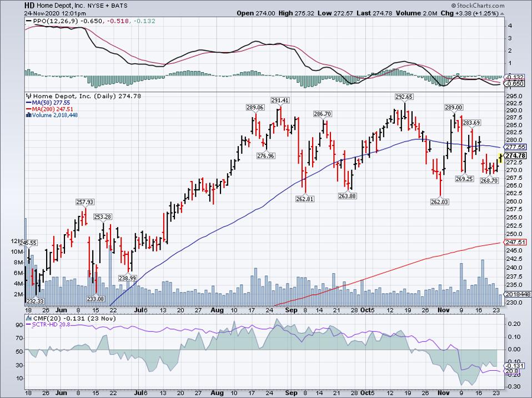Click the 291.41 peak price label
The height and width of the screenshot is (398, 532).
[x=280, y=100]
